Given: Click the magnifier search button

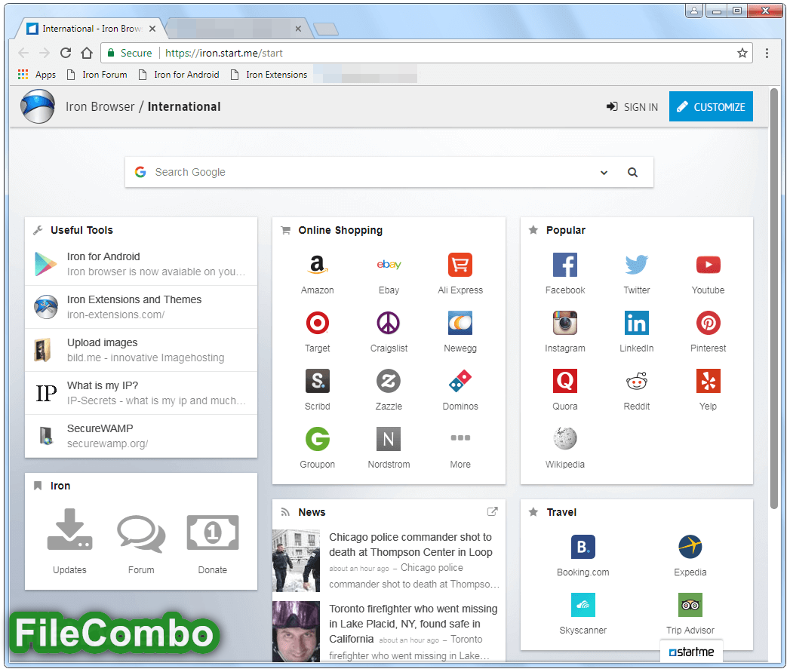Looking at the screenshot, I should [633, 172].
